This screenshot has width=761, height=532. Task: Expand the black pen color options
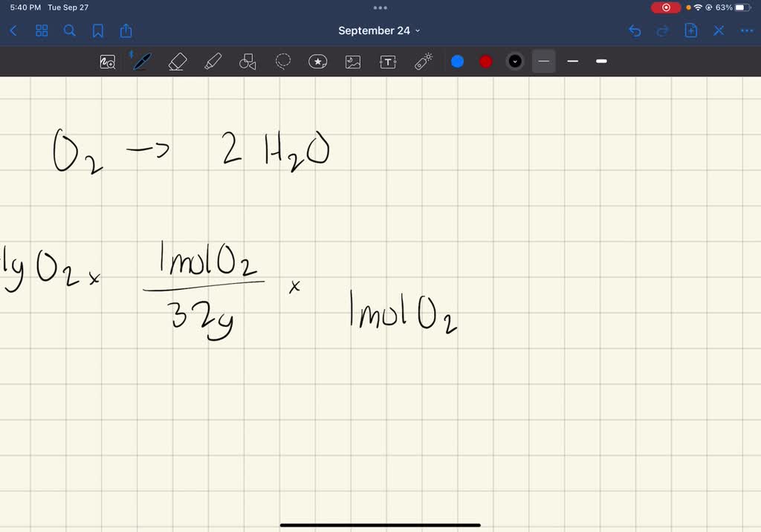pos(514,62)
